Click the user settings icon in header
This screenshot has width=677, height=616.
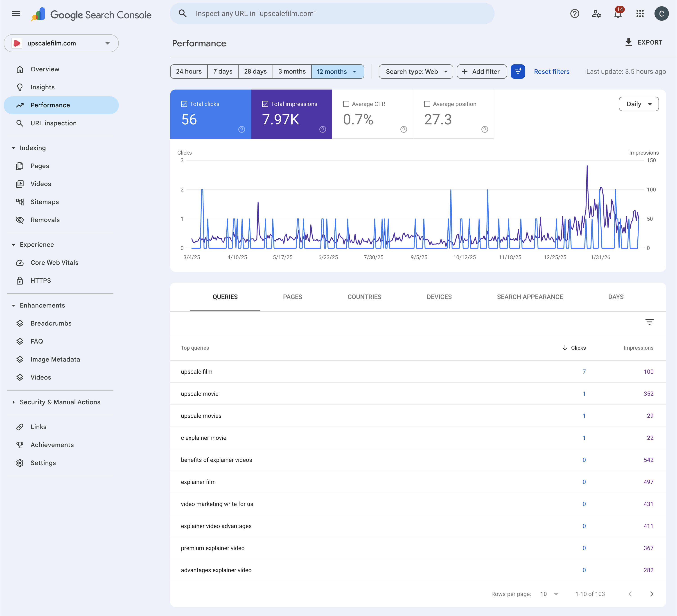tap(596, 14)
